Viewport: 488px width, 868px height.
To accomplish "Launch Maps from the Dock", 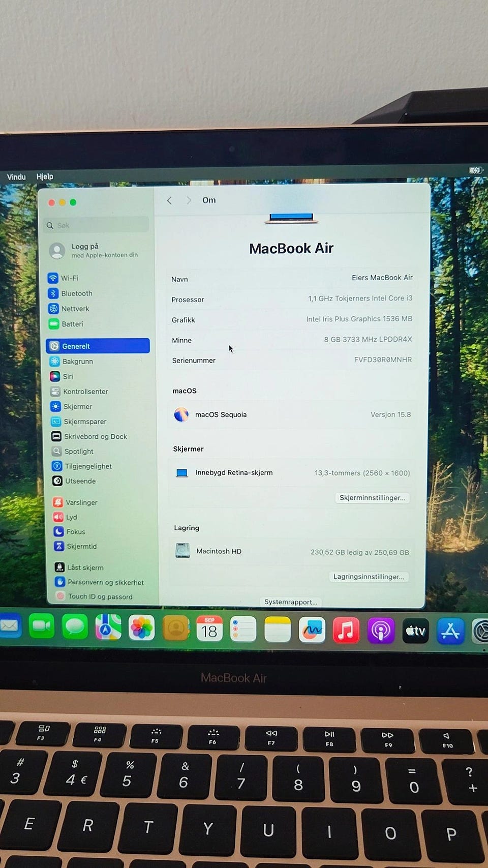I will (x=108, y=627).
